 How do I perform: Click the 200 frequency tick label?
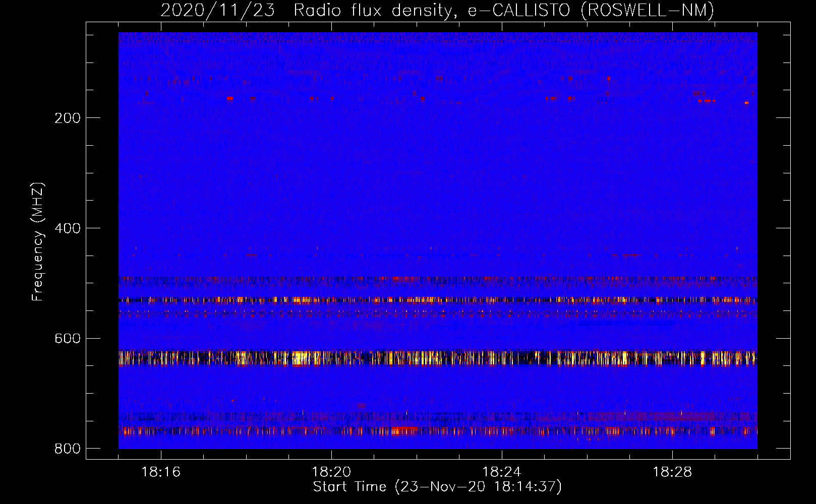(x=68, y=118)
